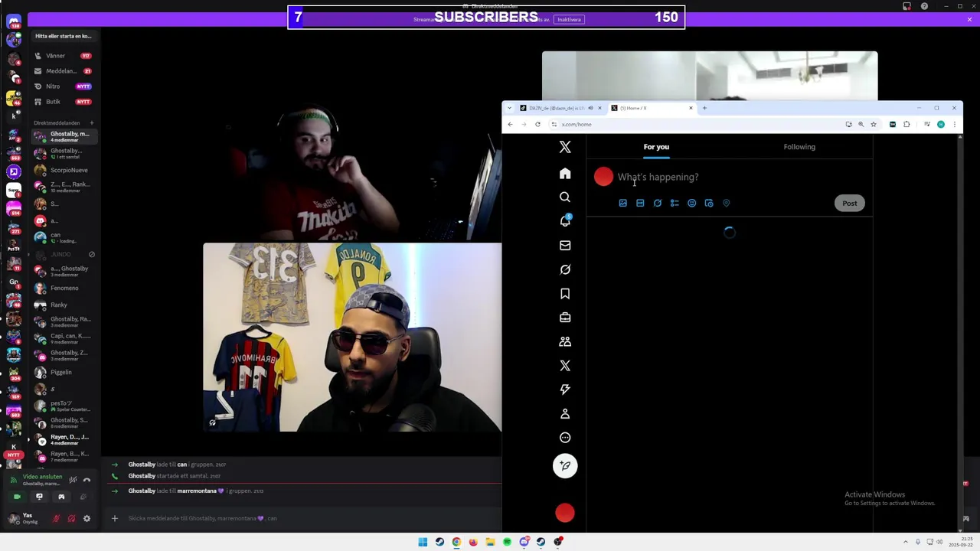The height and width of the screenshot is (551, 980).
Task: Open emoji picker in post composer
Action: click(692, 204)
